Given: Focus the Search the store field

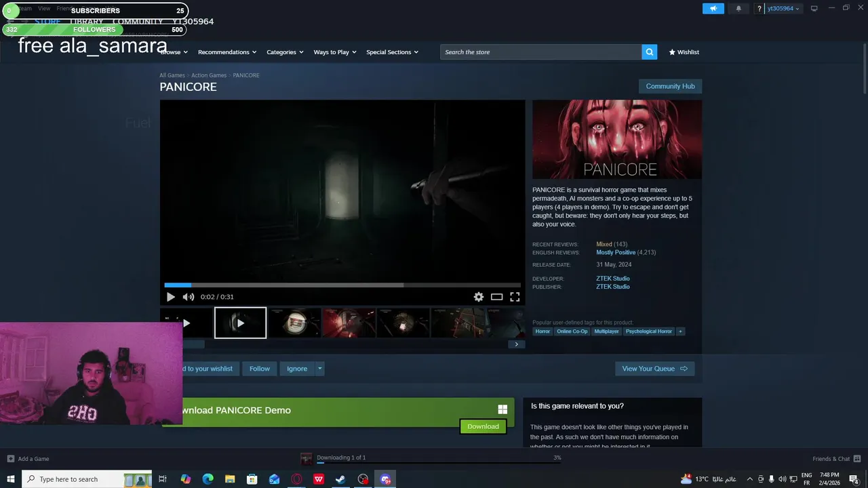Looking at the screenshot, I should (541, 52).
